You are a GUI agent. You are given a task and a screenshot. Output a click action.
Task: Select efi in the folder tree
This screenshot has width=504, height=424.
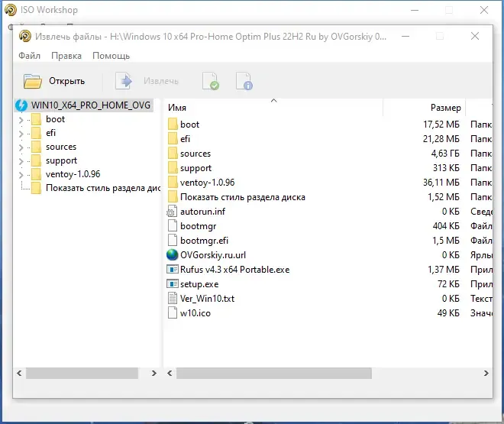point(50,133)
